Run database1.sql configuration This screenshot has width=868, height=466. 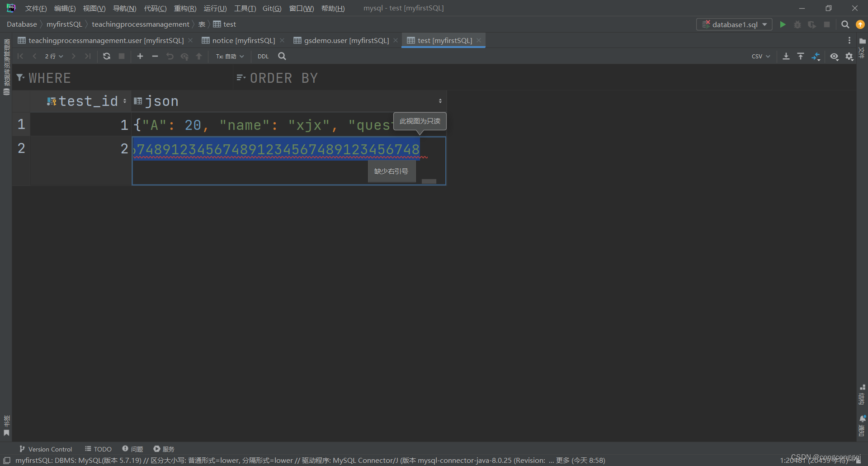click(783, 24)
